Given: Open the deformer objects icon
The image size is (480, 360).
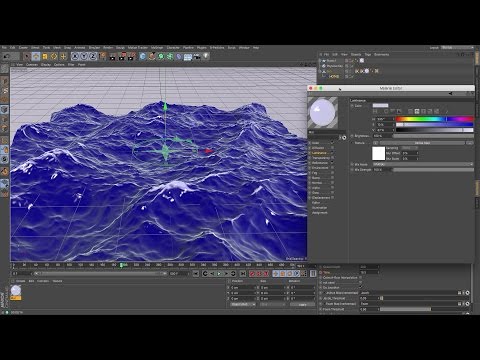Looking at the screenshot, I should [x=179, y=56].
